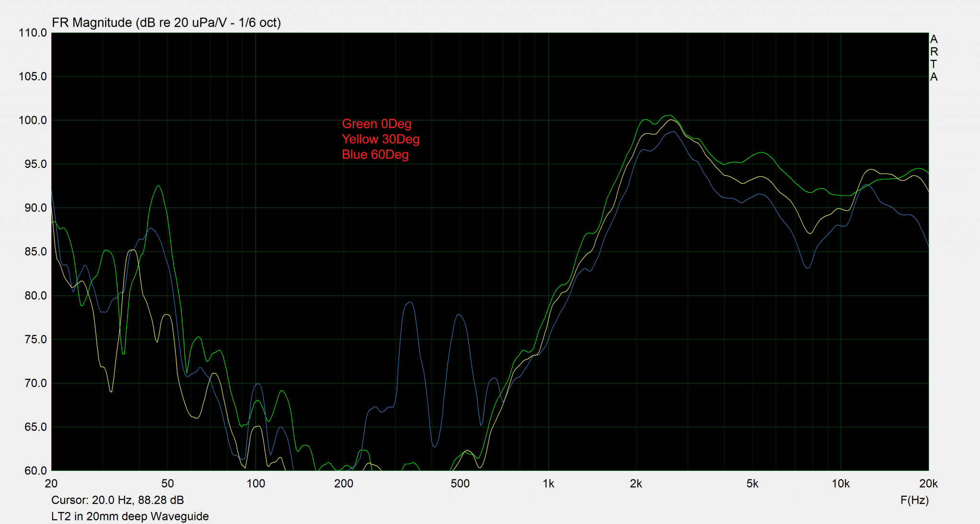This screenshot has height=524, width=980.
Task: Click the 100.0 y-axis value
Action: (x=33, y=120)
